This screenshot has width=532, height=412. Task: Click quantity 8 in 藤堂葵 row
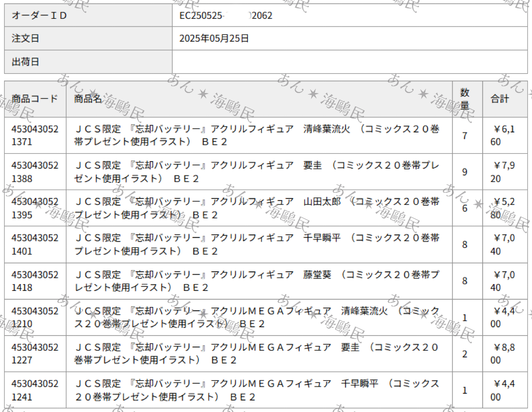coord(464,281)
